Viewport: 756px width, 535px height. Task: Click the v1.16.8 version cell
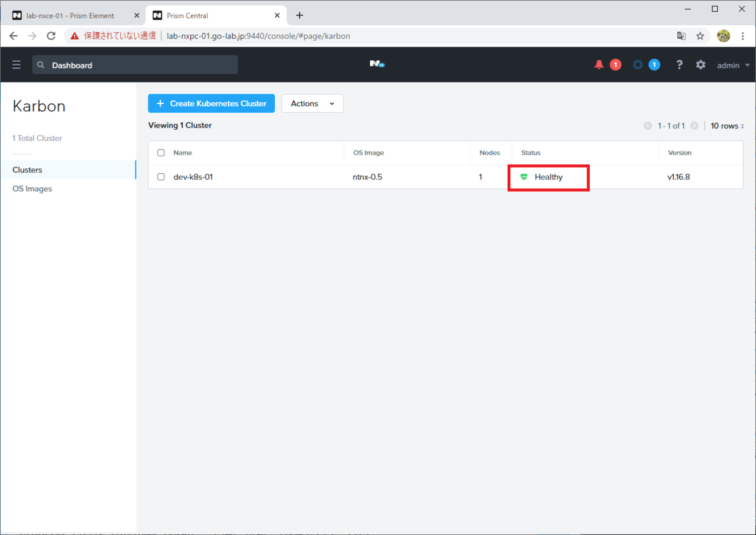(679, 177)
